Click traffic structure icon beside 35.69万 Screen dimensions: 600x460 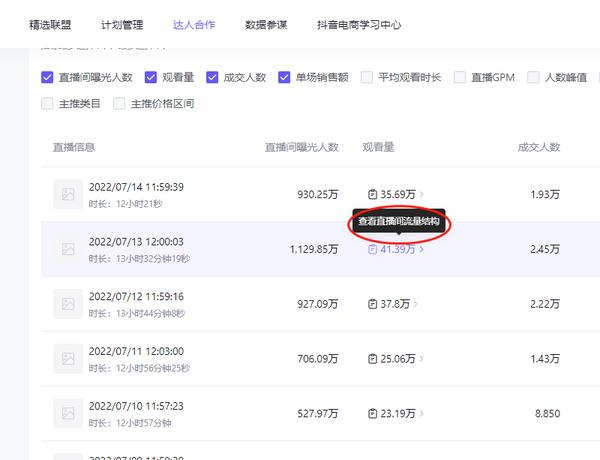click(372, 194)
